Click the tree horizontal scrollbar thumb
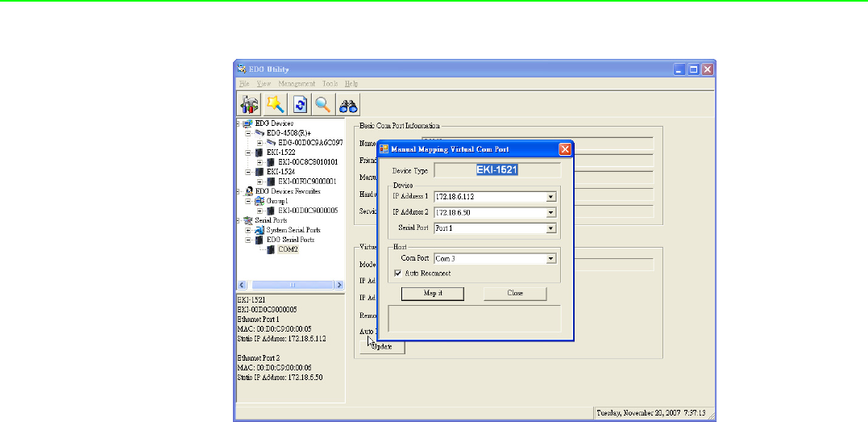Image resolution: width=868 pixels, height=422 pixels. pos(293,285)
